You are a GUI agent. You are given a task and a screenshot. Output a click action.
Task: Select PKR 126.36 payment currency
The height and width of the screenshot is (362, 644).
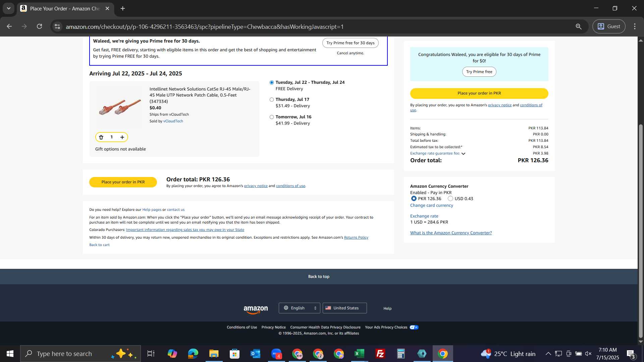[x=414, y=199]
